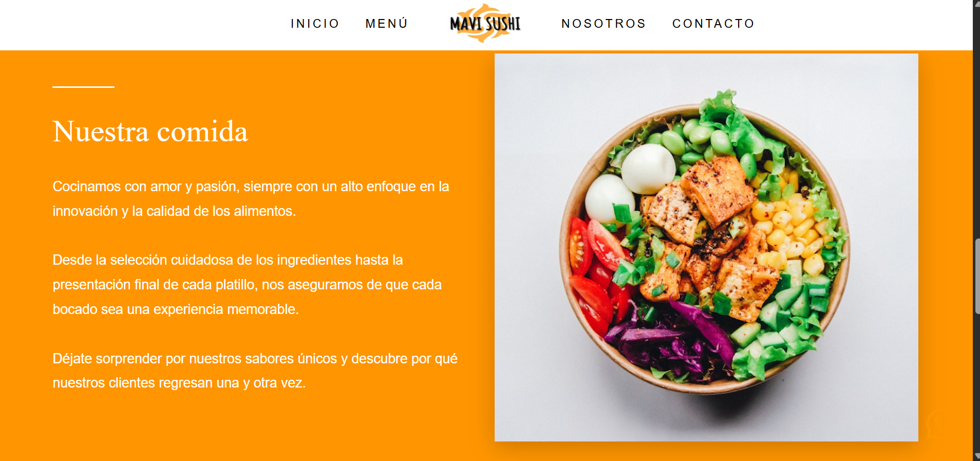980x461 pixels.
Task: Navigate to the CONTACTO link
Action: coord(713,24)
